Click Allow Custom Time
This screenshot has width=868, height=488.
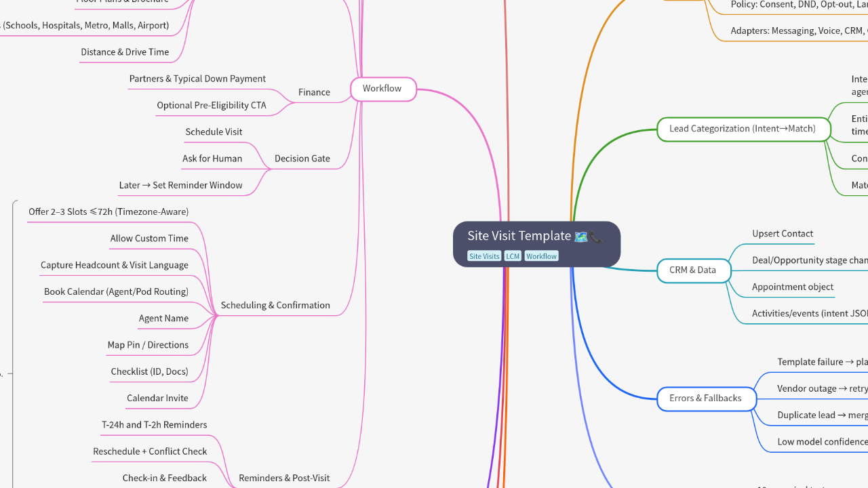pyautogui.click(x=149, y=238)
